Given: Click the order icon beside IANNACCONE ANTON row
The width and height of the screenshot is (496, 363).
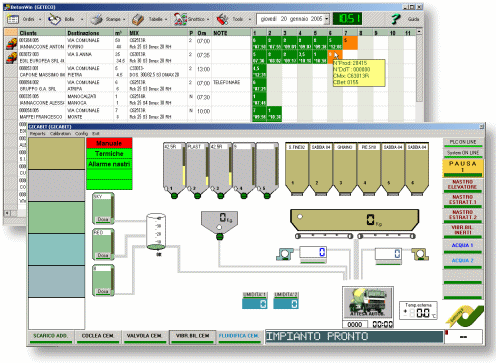Looking at the screenshot, I should (x=11, y=43).
